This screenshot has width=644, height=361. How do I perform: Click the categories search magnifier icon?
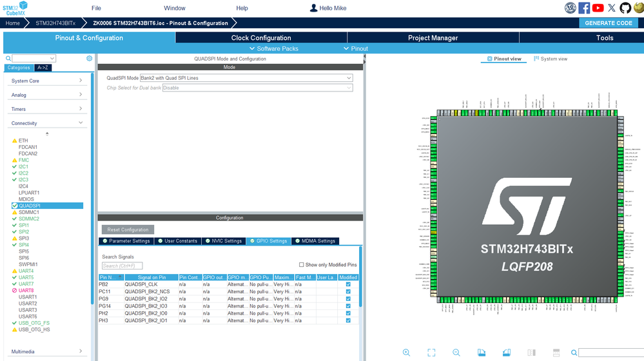8,58
